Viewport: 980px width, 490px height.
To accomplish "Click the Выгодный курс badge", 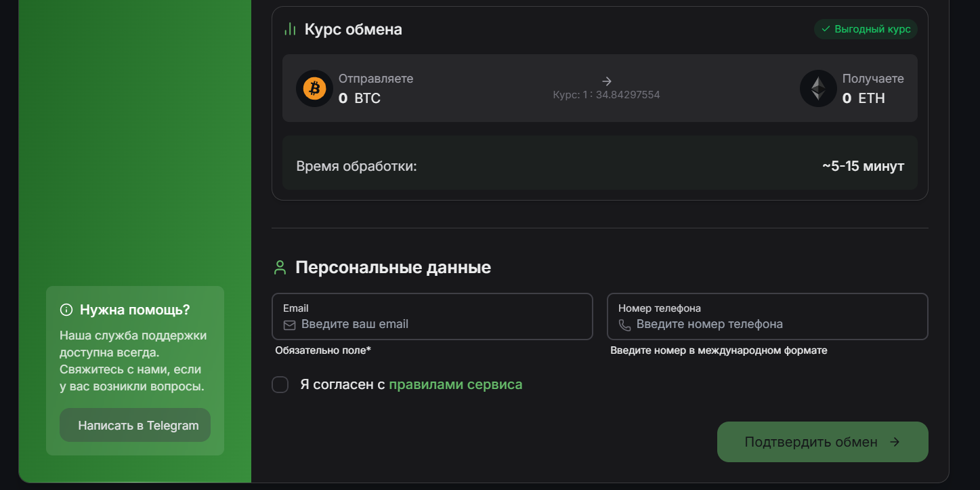I will click(866, 29).
